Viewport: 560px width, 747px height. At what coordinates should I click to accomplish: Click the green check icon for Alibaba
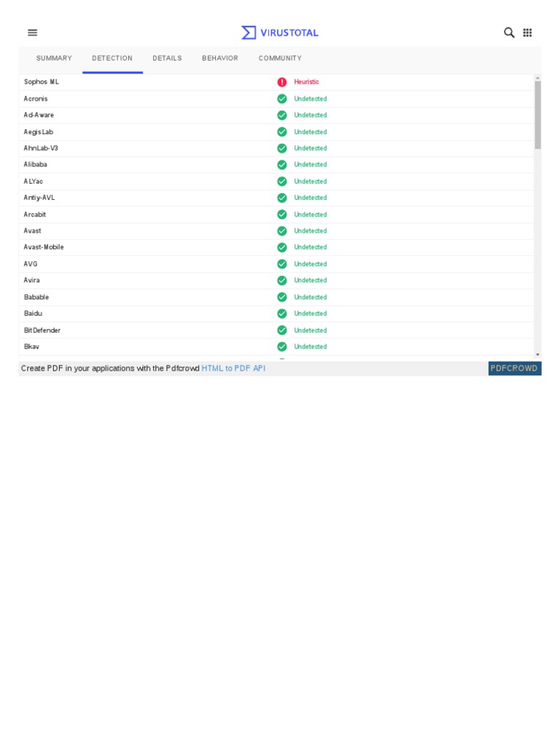click(x=282, y=165)
